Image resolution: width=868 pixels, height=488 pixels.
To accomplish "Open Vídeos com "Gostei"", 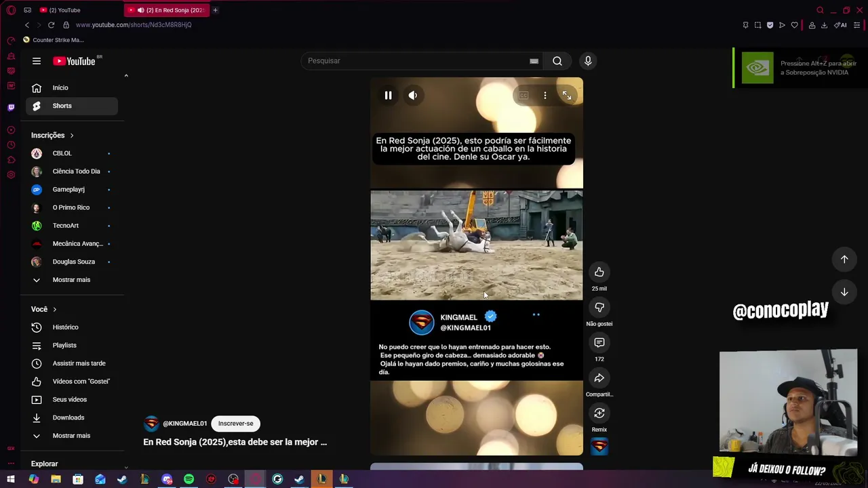I will pos(72,382).
